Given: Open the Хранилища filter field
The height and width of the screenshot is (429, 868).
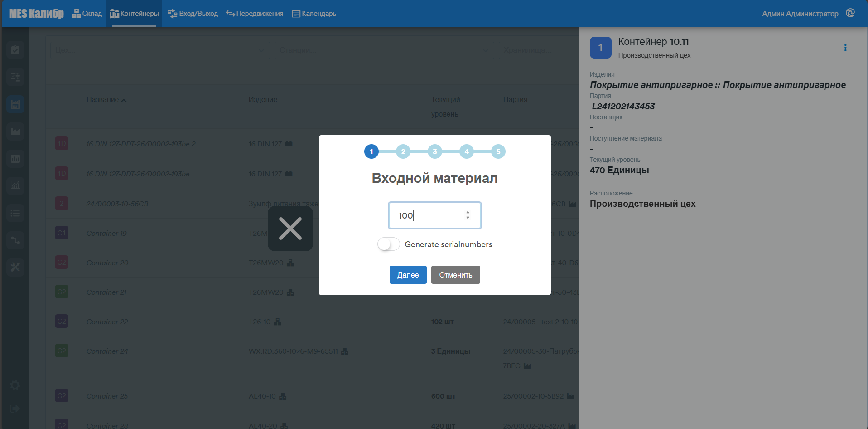Looking at the screenshot, I should [x=539, y=50].
